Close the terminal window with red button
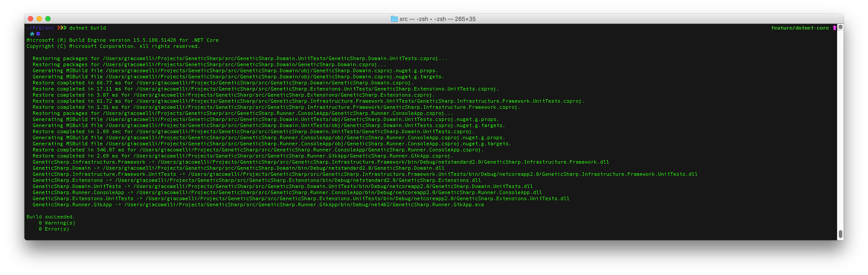Image resolution: width=868 pixels, height=275 pixels. pyautogui.click(x=31, y=19)
